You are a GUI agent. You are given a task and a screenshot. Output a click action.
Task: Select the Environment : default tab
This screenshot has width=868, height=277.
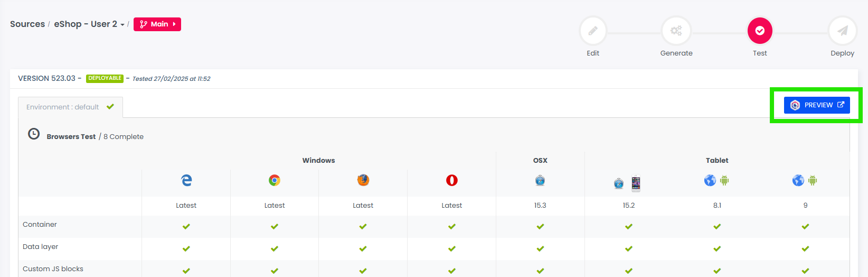tap(70, 107)
